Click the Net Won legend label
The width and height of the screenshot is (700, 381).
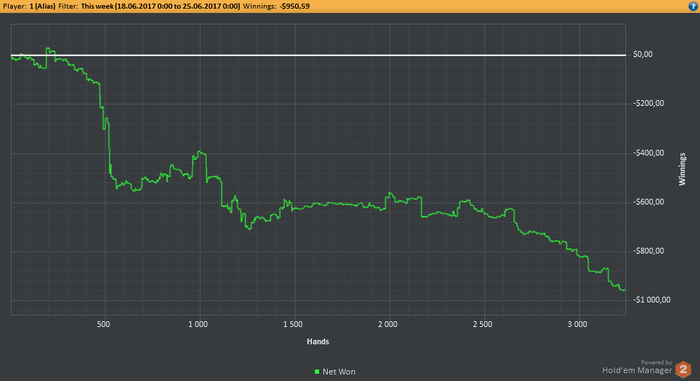point(339,372)
